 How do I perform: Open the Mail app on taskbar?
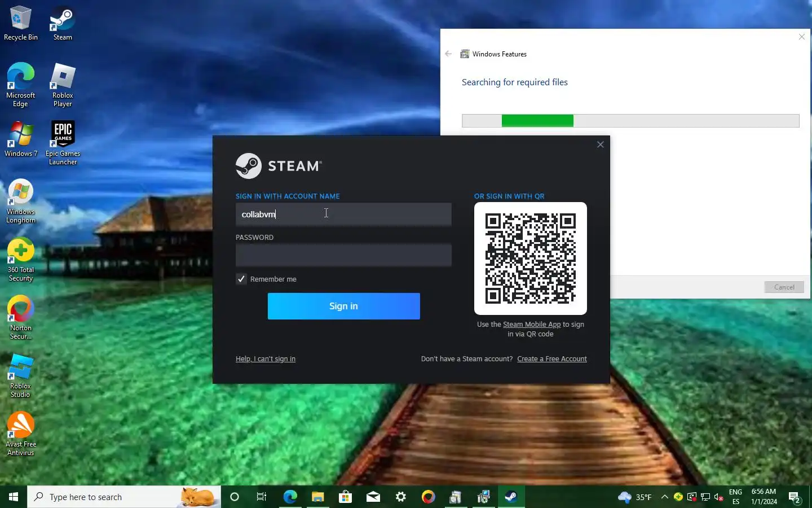(373, 497)
